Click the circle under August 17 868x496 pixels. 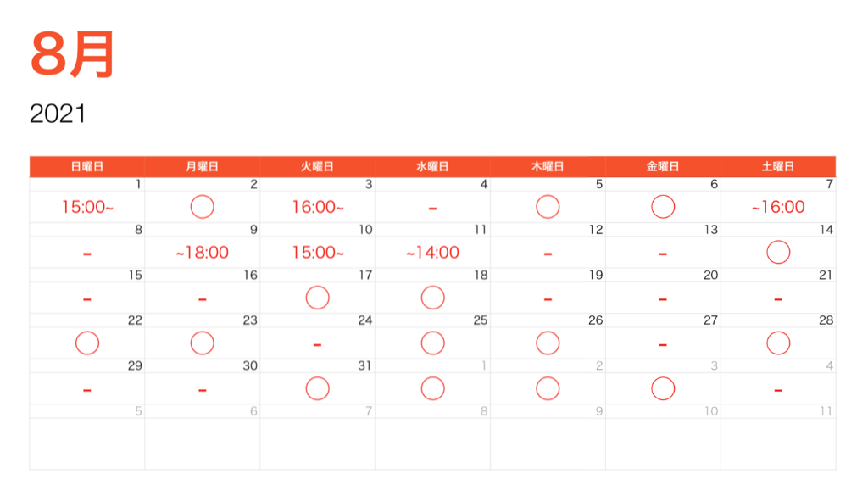(317, 298)
